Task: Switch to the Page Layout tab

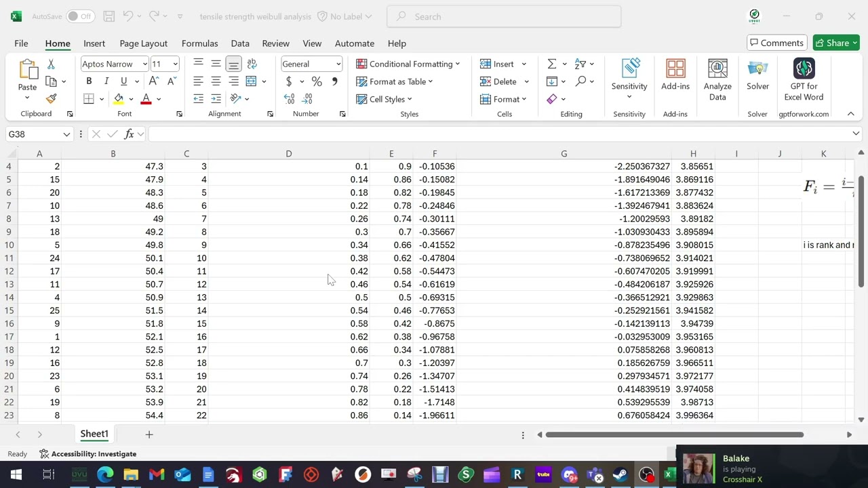Action: pyautogui.click(x=143, y=43)
